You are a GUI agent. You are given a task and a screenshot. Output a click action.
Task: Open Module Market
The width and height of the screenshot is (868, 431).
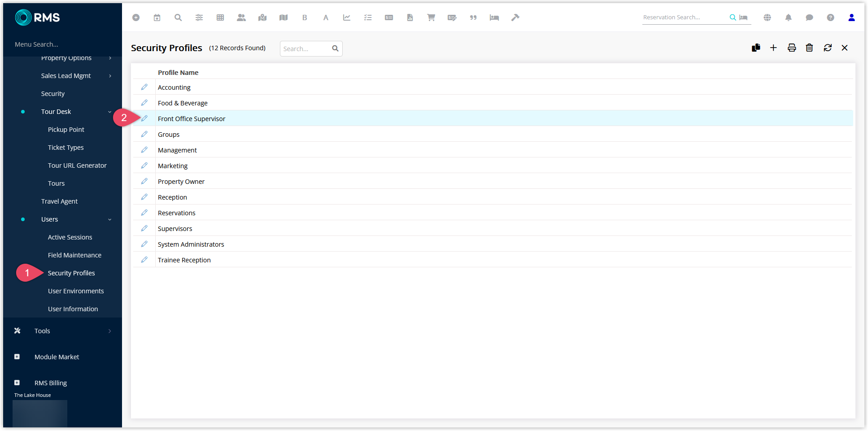click(x=57, y=357)
